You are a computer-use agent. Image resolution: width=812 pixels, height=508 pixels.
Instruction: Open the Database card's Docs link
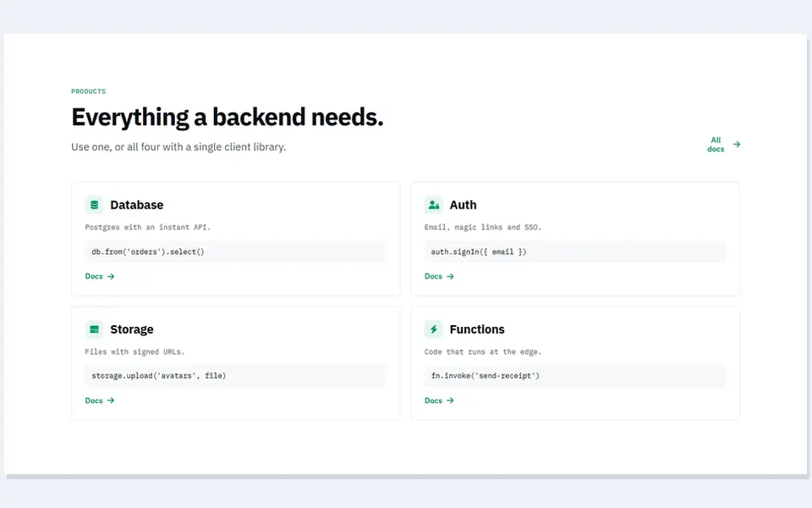click(x=100, y=276)
